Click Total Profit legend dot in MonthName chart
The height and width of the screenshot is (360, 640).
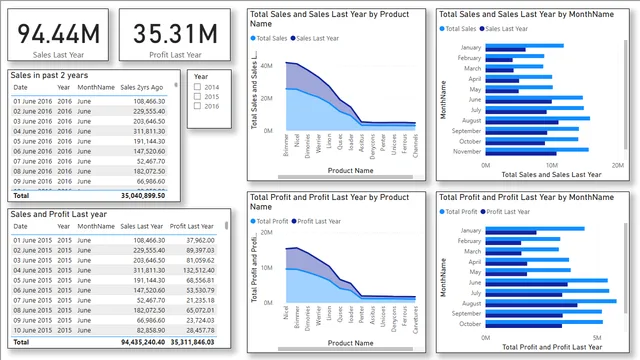[x=442, y=212]
